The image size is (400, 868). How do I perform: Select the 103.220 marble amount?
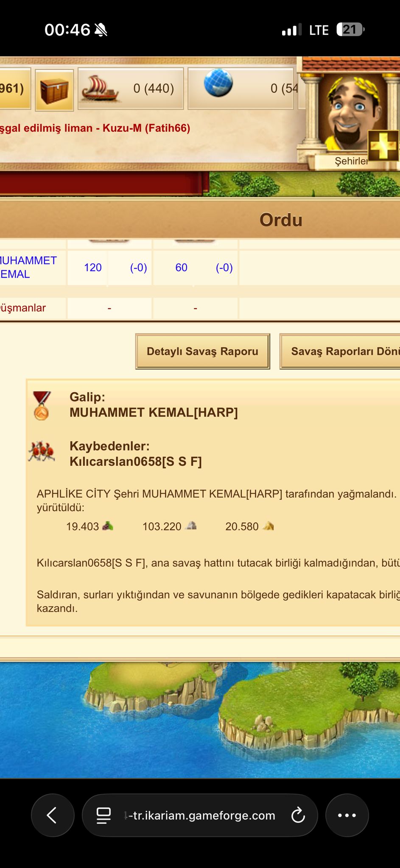(162, 526)
